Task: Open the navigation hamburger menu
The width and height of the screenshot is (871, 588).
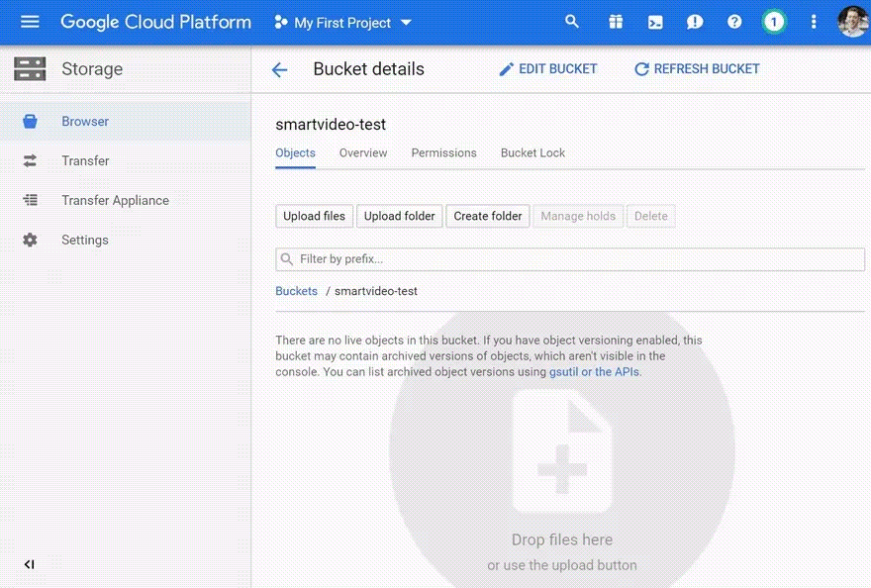Action: click(x=29, y=22)
